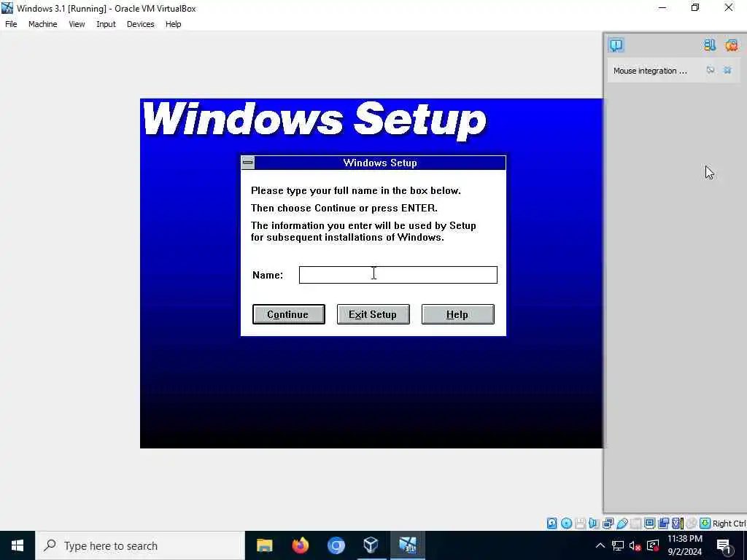Click the audio status icon
The height and width of the screenshot is (560, 747).
tap(594, 524)
